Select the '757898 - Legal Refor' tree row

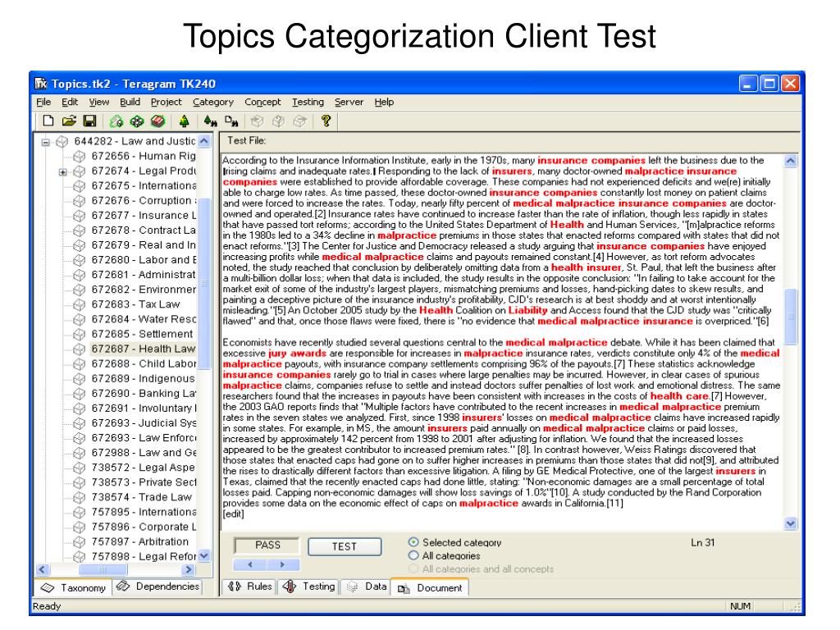[143, 557]
